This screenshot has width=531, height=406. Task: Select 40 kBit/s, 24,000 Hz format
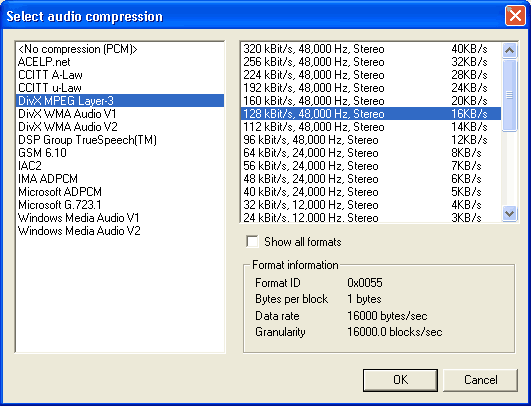(x=371, y=191)
